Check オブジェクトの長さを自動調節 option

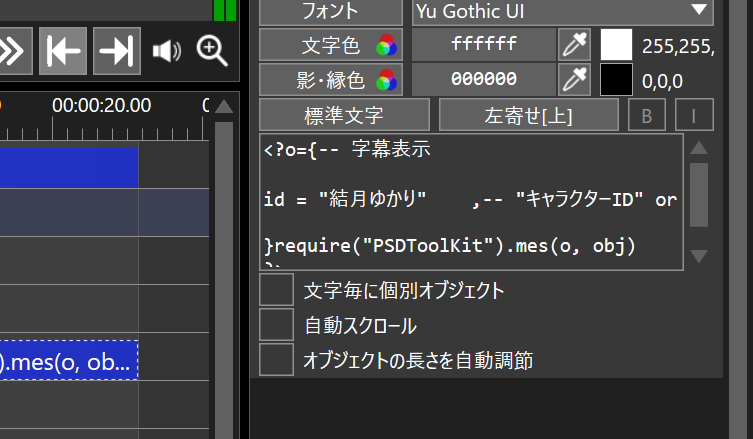tap(276, 359)
